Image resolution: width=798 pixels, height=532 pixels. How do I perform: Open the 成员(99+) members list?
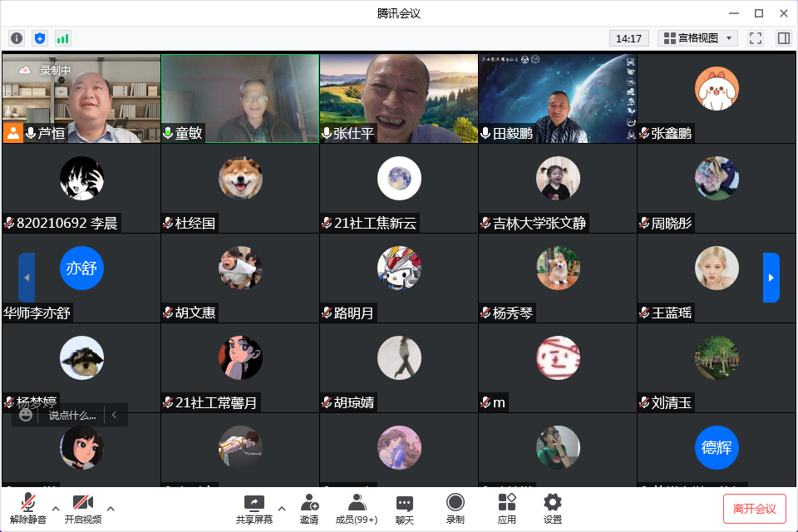(357, 508)
